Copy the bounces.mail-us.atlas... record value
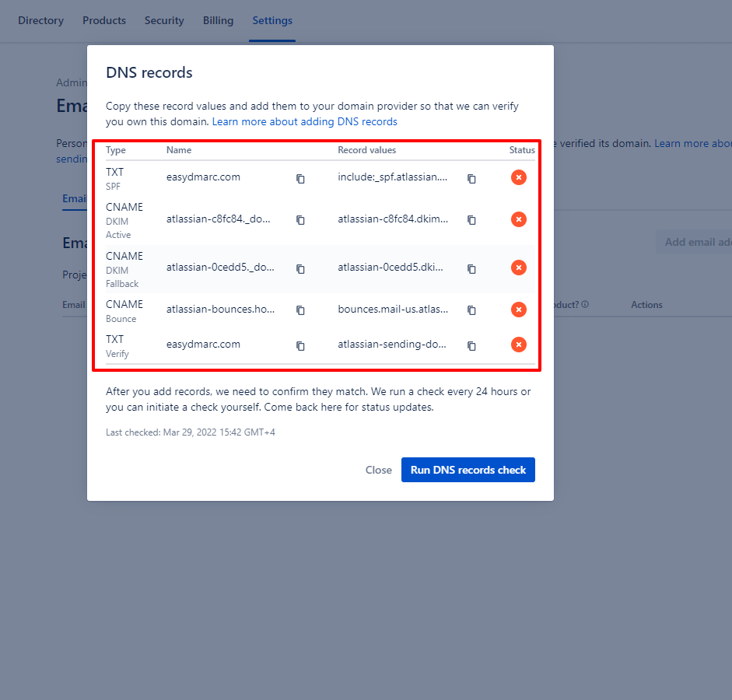The image size is (732, 700). [x=471, y=310]
